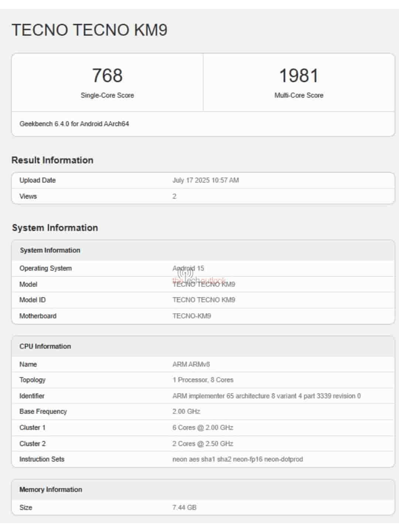Click the Cluster 2 value 2 Cores @ 2.50 GHz
The image size is (399, 532).
tap(202, 443)
